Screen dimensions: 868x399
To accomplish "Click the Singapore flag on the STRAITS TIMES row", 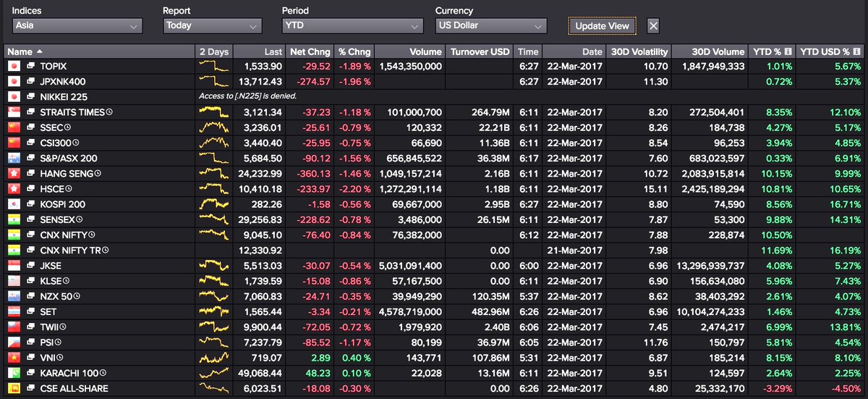I will [13, 112].
